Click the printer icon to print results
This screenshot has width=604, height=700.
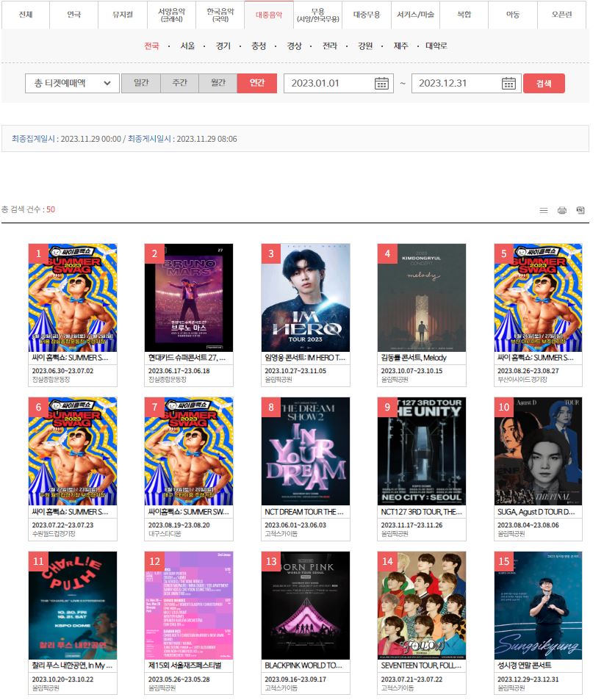(x=562, y=210)
